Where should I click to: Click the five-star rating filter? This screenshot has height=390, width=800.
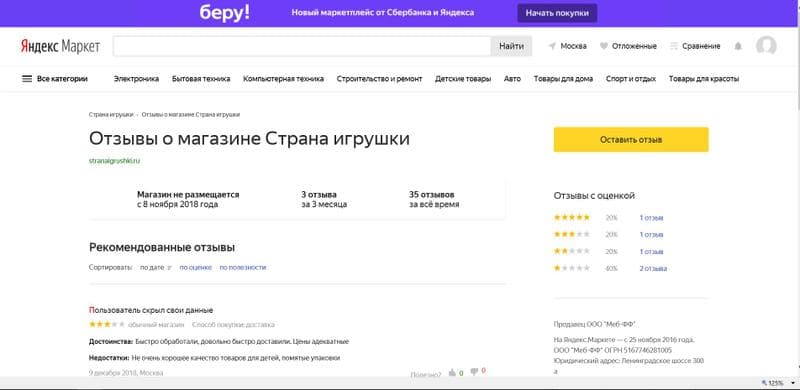571,217
